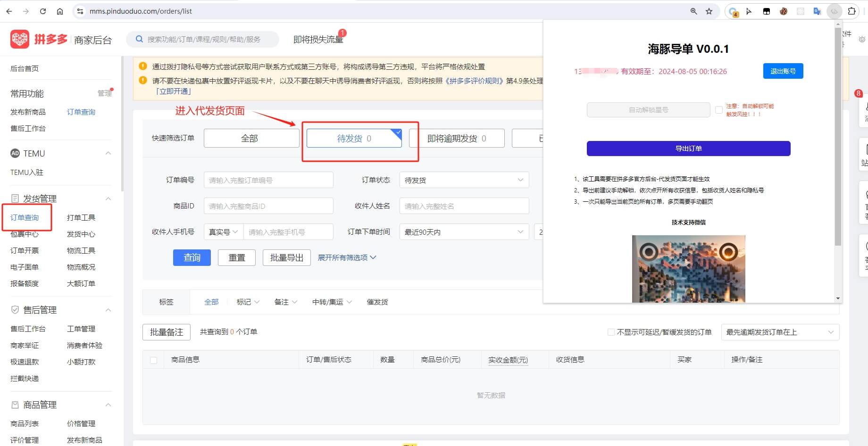Click the Pinduoduo logo in the top-left corner
Image resolution: width=868 pixels, height=446 pixels.
click(20, 39)
